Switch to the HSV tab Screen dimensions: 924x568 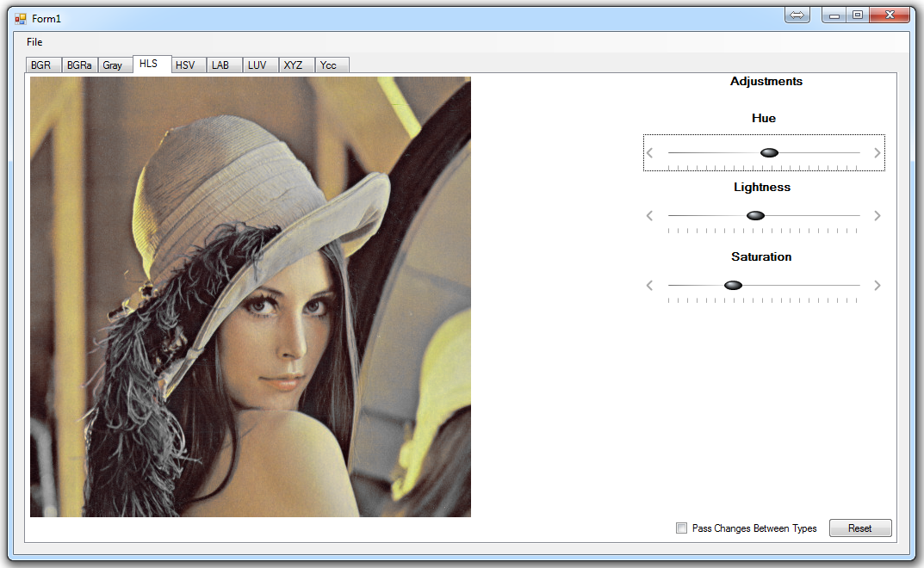188,65
